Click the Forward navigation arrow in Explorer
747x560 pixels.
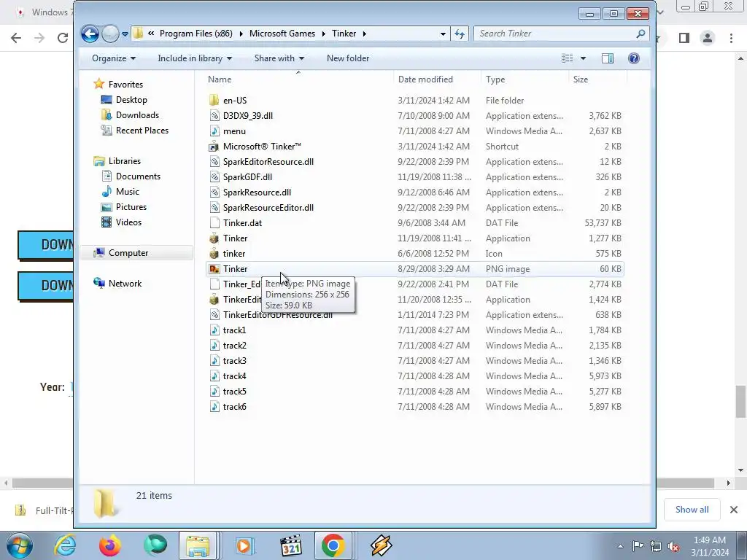click(110, 34)
